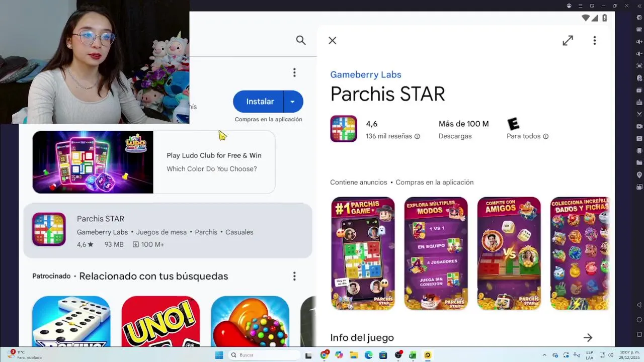Click Play Ludo Club for Free & Win
This screenshot has width=644, height=362.
(214, 155)
